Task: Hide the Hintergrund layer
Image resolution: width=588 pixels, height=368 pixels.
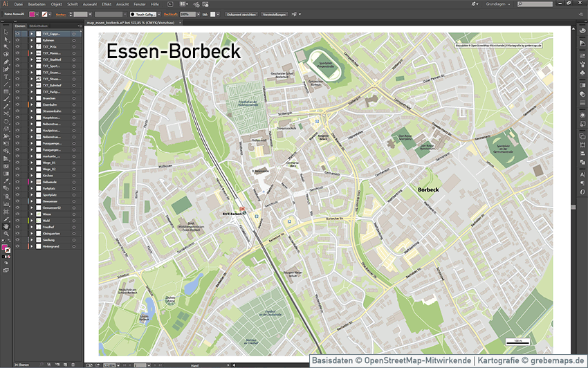Action: click(18, 246)
